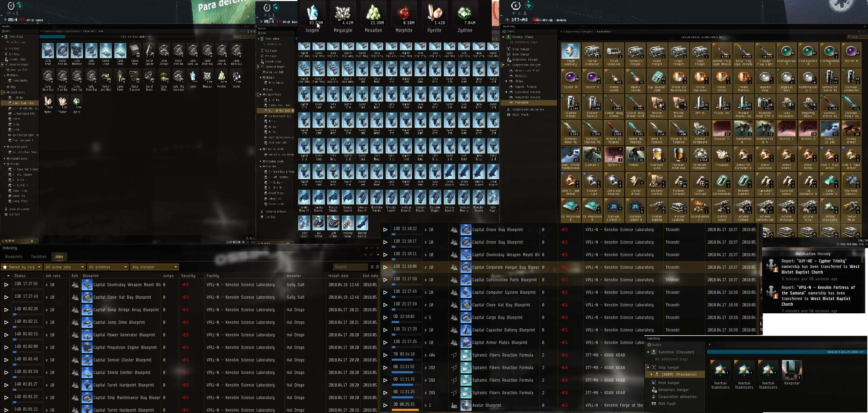
Task: Open the Any installer dropdown
Action: click(x=154, y=267)
